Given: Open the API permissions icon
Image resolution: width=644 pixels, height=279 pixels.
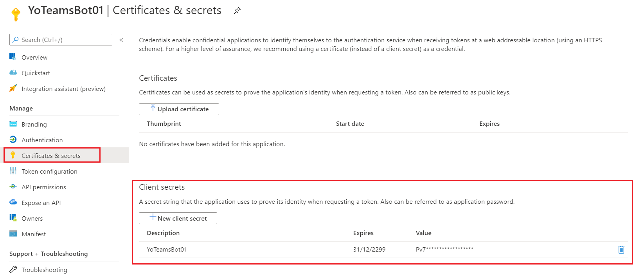Looking at the screenshot, I should point(13,187).
